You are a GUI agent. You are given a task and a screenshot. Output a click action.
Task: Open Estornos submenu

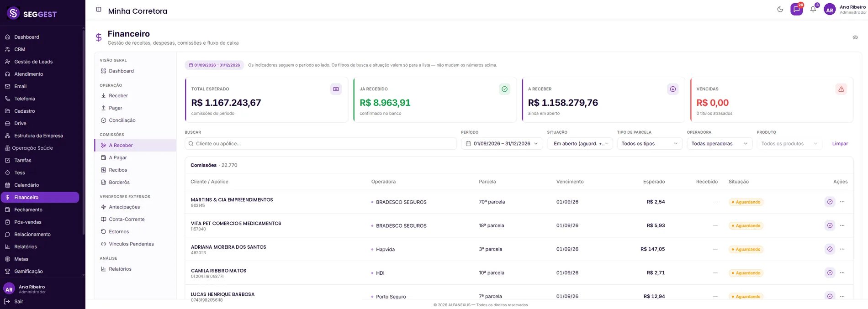[x=135, y=231]
